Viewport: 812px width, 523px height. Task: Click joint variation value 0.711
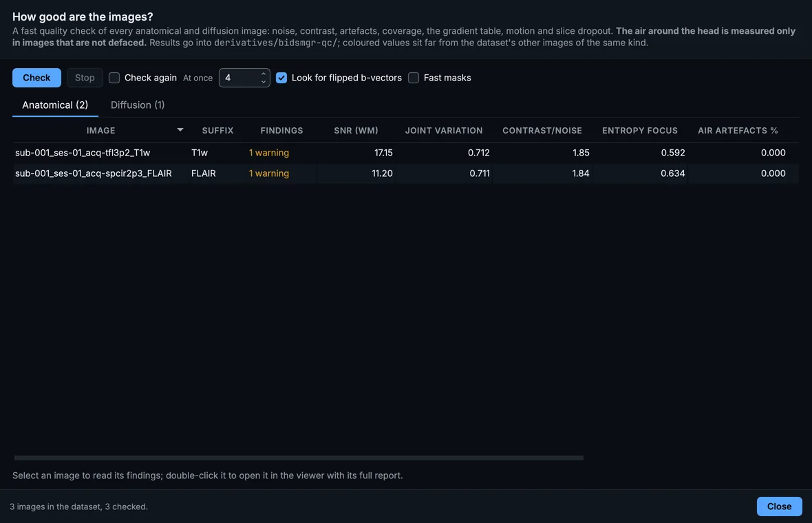pos(480,173)
